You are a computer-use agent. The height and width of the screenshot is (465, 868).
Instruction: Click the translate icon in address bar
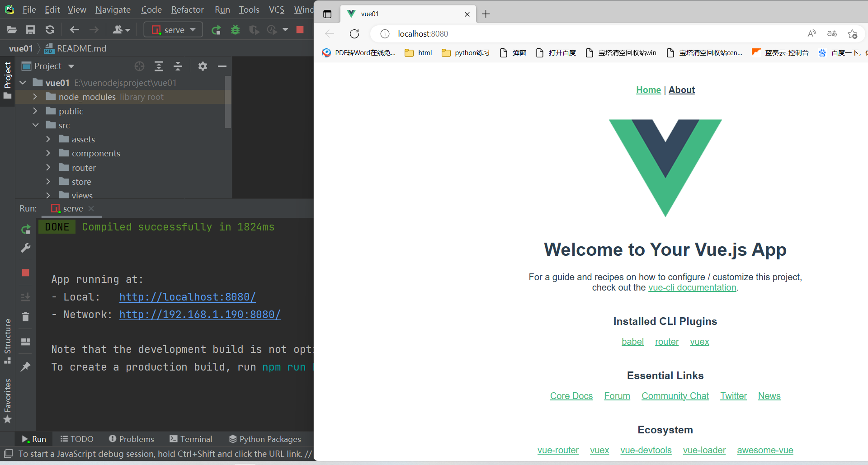(x=832, y=33)
